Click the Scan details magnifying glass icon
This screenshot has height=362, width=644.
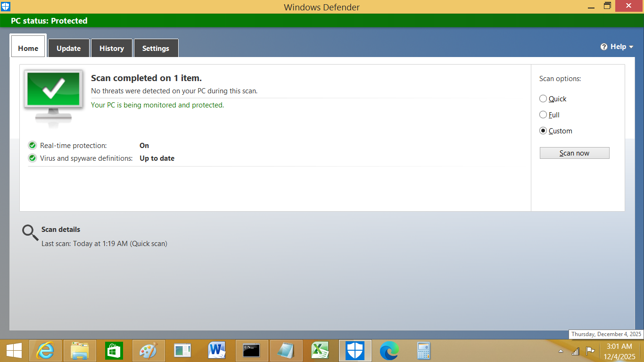pyautogui.click(x=30, y=232)
